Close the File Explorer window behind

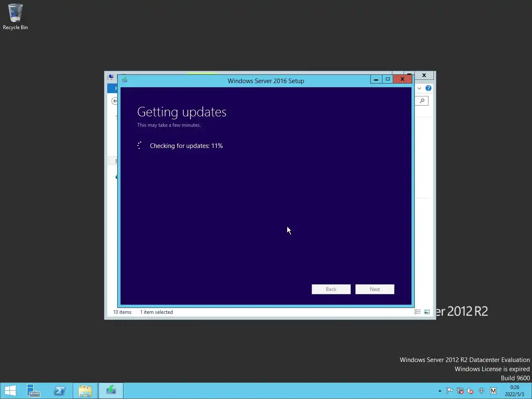pyautogui.click(x=424, y=75)
